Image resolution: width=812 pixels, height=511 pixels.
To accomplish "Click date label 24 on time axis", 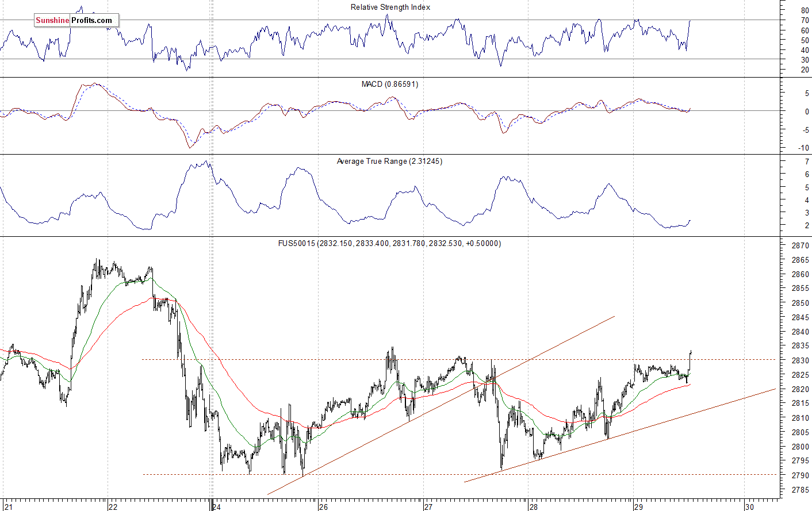I will tap(216, 507).
